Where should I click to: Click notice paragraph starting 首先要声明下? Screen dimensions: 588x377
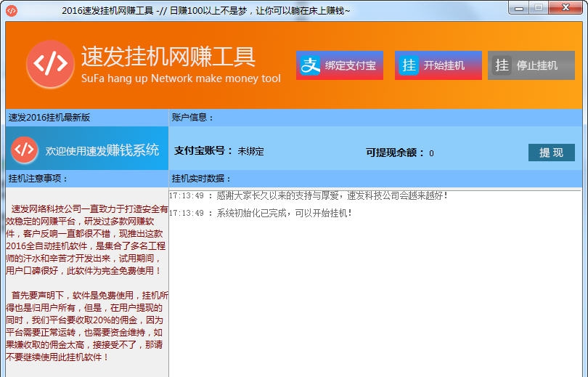[x=86, y=325]
